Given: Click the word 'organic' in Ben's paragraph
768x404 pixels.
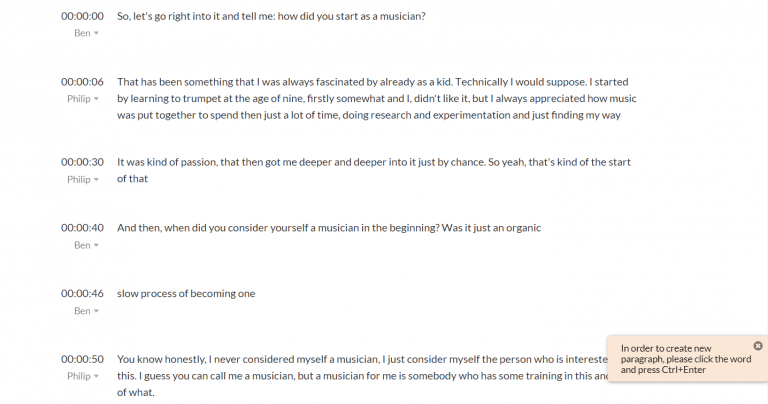Looking at the screenshot, I should tap(525, 228).
